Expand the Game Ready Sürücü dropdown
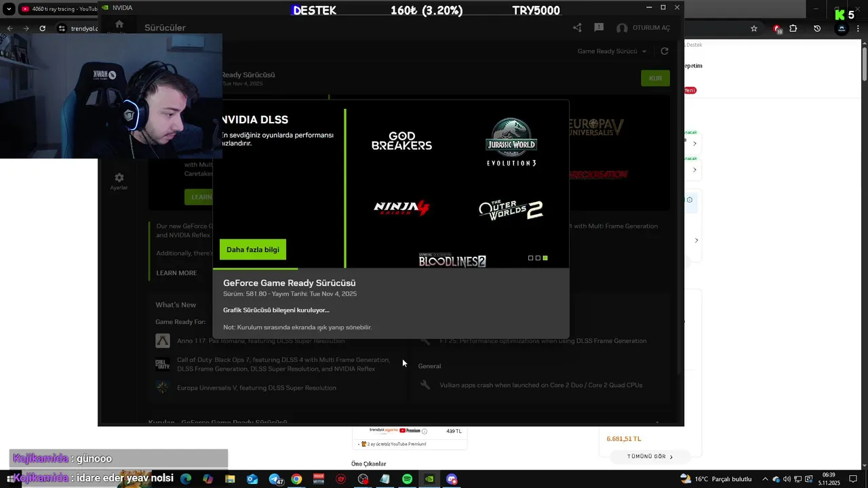This screenshot has width=868, height=488. 612,52
